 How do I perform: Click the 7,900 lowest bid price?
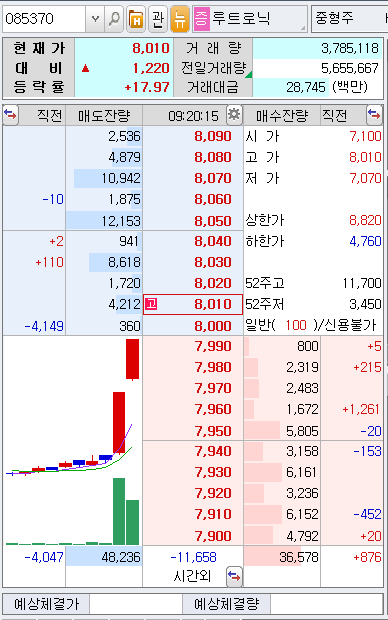(x=213, y=536)
